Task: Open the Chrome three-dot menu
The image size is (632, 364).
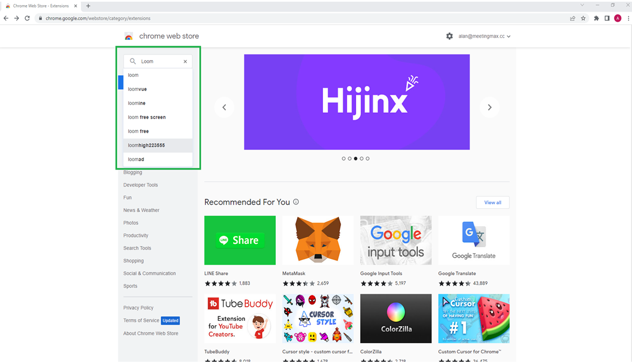Action: pos(628,18)
